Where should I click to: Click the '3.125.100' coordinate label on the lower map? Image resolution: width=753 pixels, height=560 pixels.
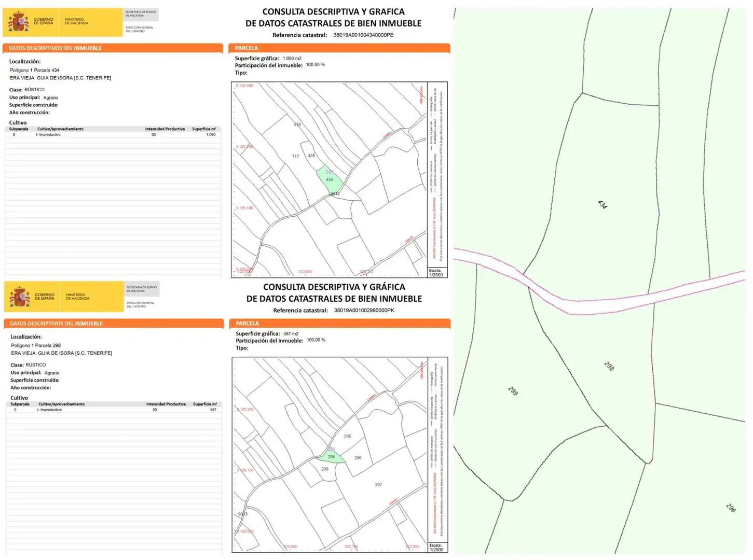coord(245,470)
